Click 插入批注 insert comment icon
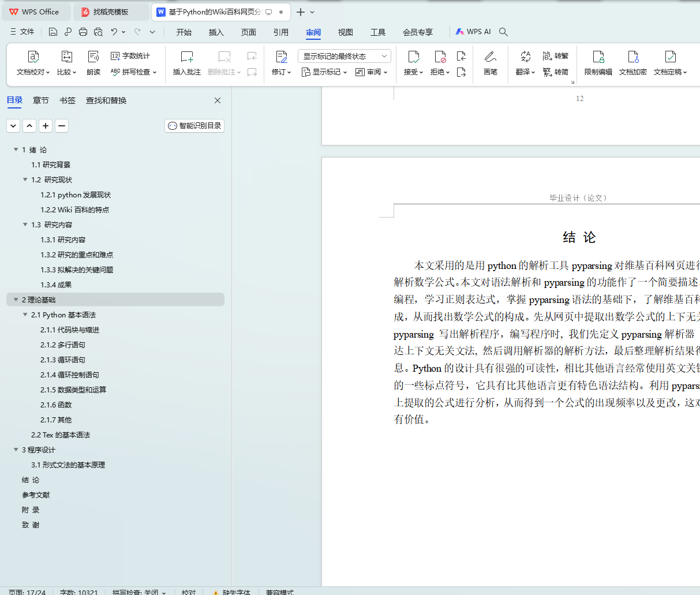The height and width of the screenshot is (595, 700). 187,57
